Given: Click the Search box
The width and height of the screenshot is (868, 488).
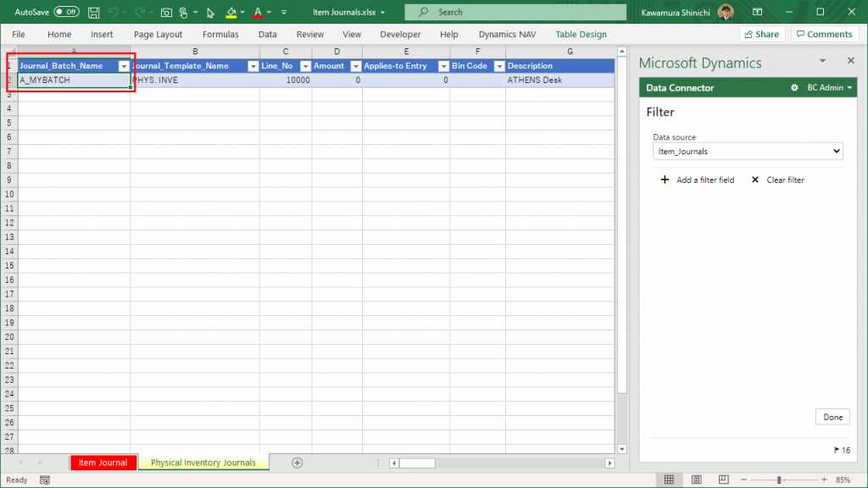Looking at the screenshot, I should pyautogui.click(x=515, y=12).
